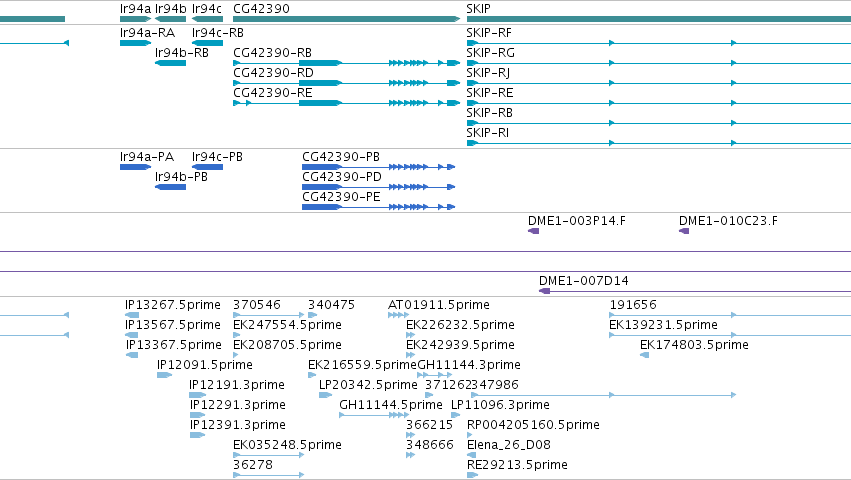Select transcript Ir94c-RB
This screenshot has height=480, width=851.
click(207, 43)
